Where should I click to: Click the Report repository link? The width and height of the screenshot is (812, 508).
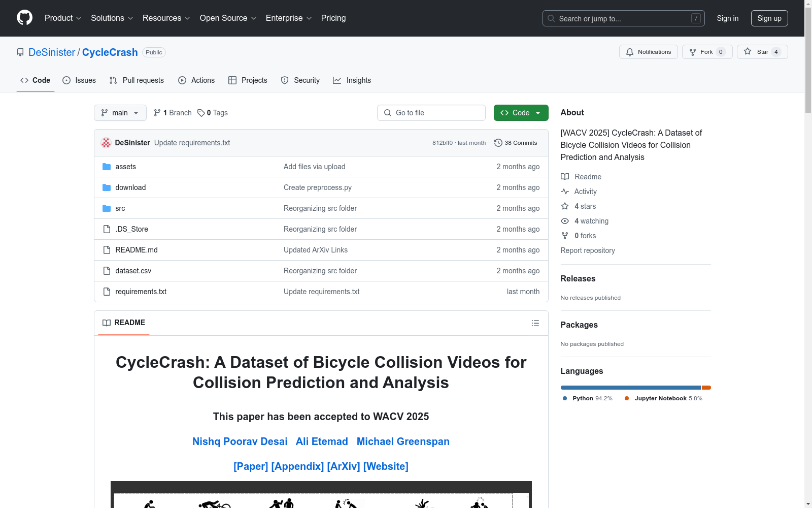click(588, 250)
